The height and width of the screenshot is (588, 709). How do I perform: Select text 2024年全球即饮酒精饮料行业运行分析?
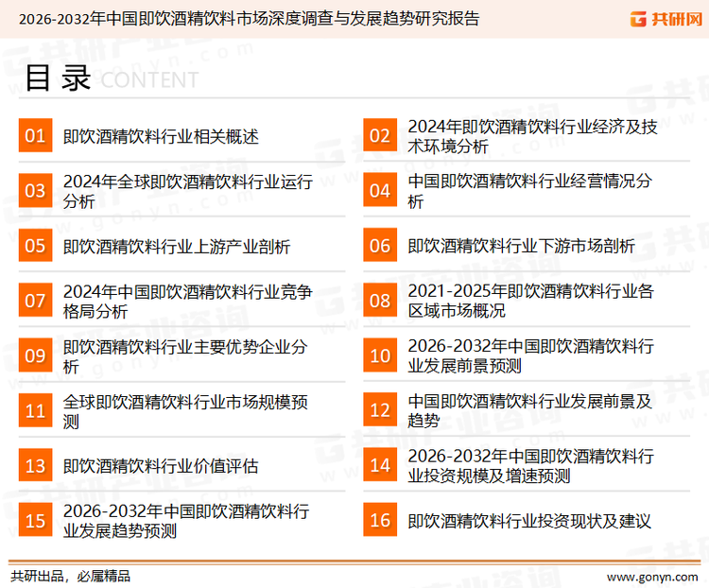[188, 191]
